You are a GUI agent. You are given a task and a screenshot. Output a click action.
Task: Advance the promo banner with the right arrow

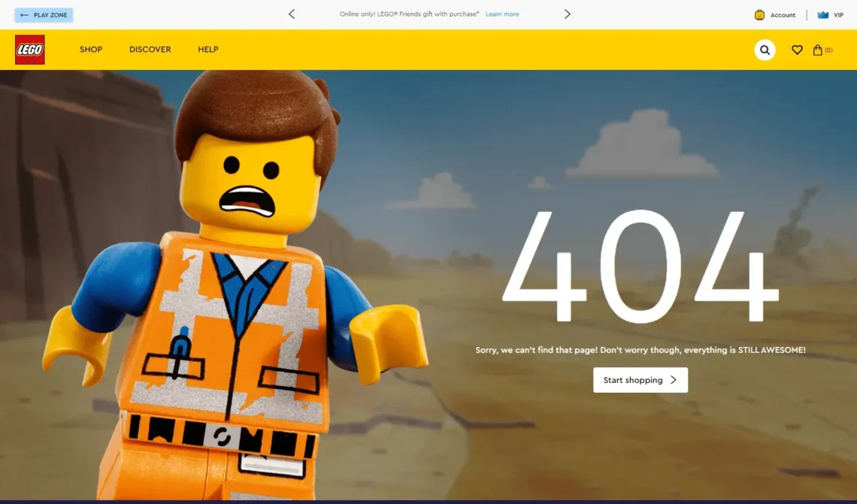568,14
